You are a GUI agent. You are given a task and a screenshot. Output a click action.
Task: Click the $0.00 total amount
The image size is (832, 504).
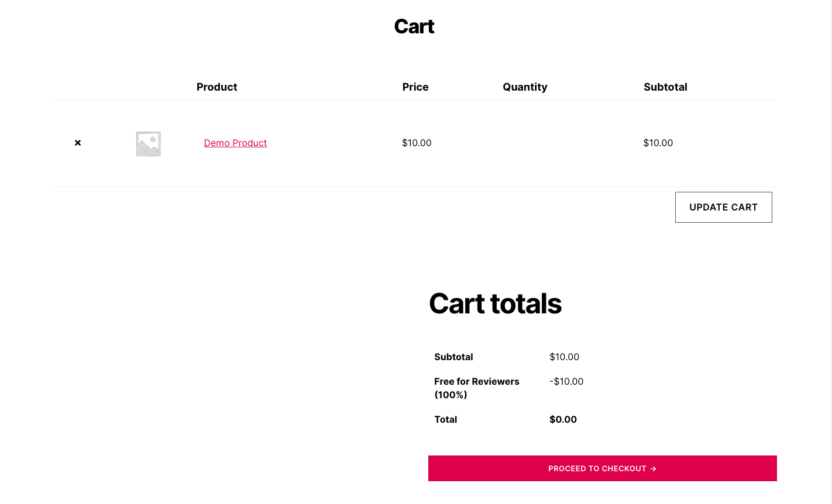pos(563,419)
